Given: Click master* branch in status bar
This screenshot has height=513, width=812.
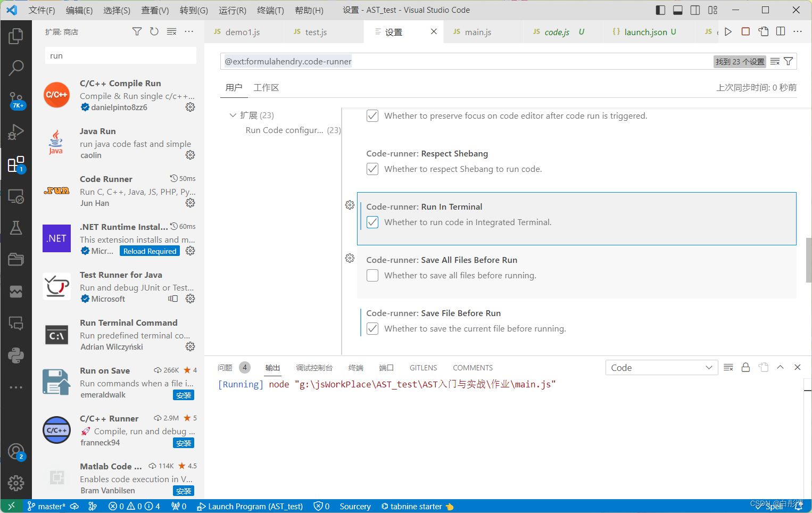Looking at the screenshot, I should [46, 506].
